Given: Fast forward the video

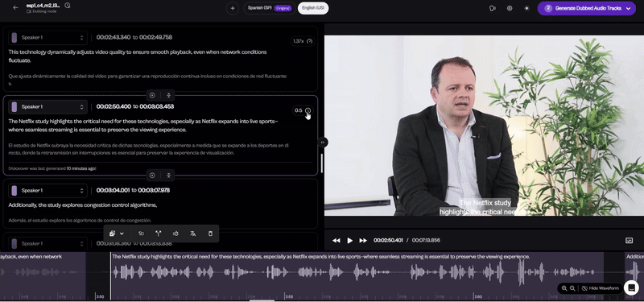Looking at the screenshot, I should (x=363, y=240).
